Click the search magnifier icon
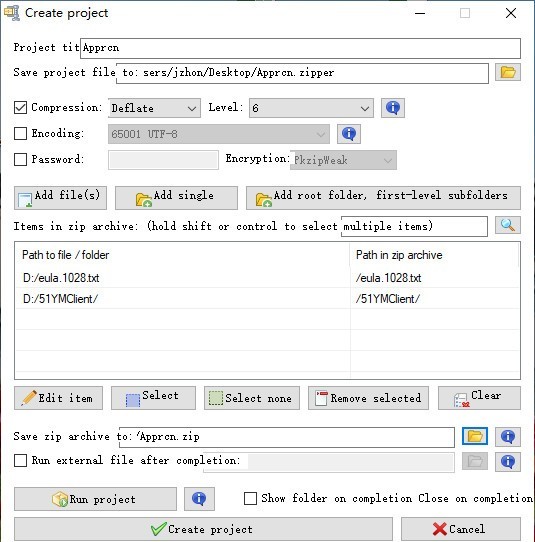This screenshot has width=535, height=542. coord(508,225)
